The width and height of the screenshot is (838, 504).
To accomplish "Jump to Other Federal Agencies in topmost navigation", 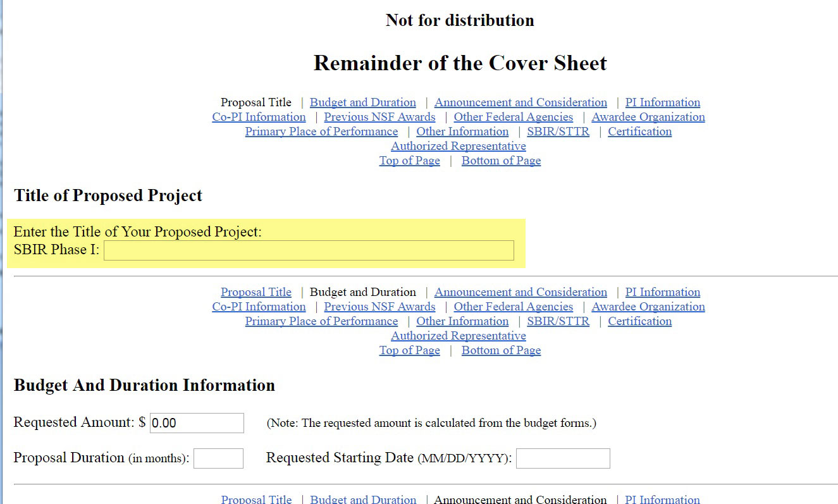I will click(x=513, y=117).
